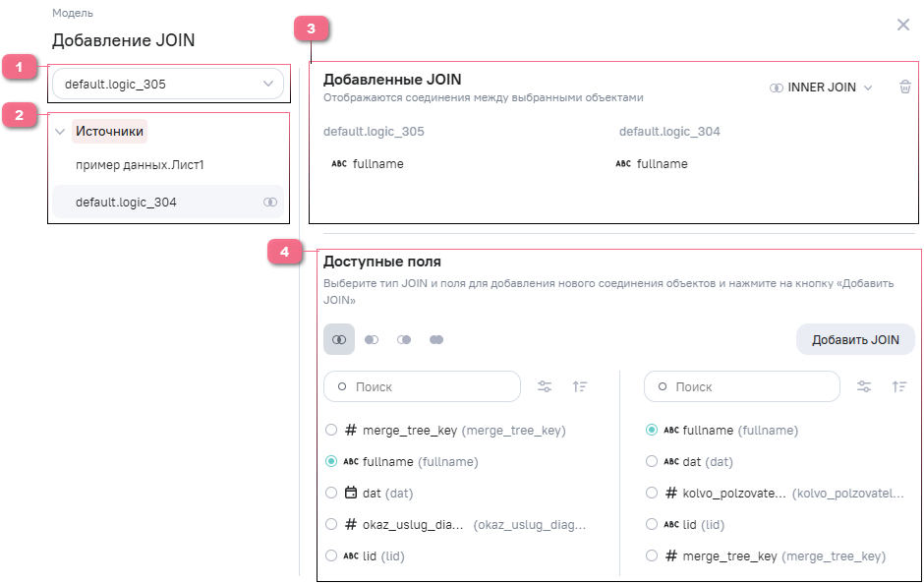924x584 pixels.
Task: Close the Добавление JOIN dialog
Action: click(902, 25)
